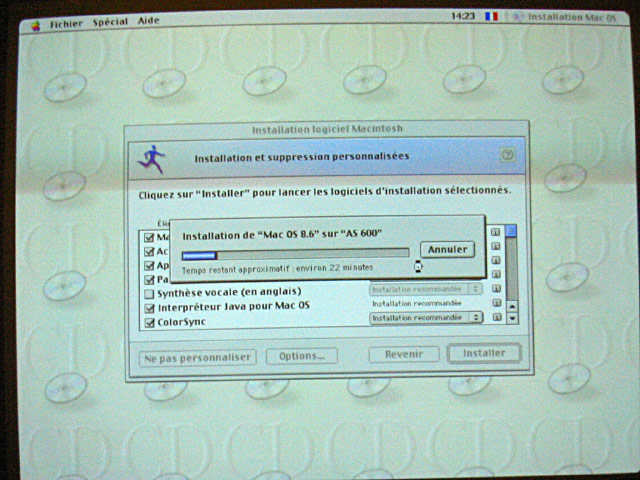The image size is (640, 480).
Task: Toggle the checkbox beside "Ma" row
Action: (149, 237)
